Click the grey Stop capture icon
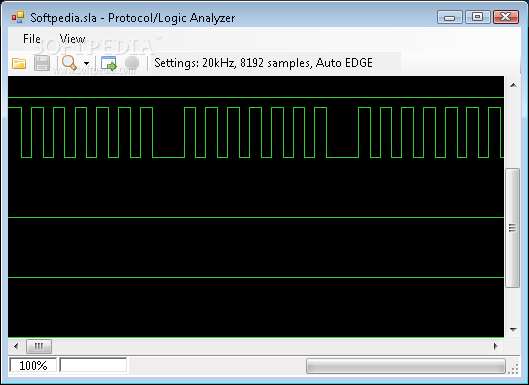This screenshot has height=385, width=529. 132,63
